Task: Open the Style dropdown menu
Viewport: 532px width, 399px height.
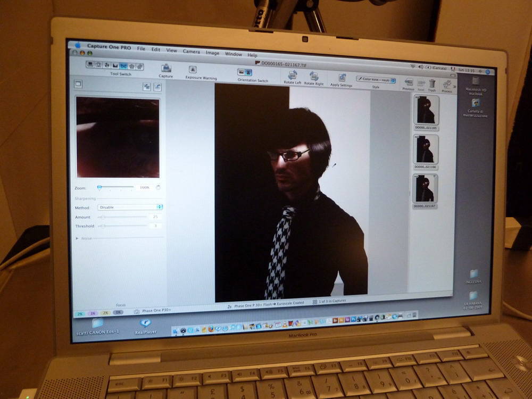Action: coord(376,80)
